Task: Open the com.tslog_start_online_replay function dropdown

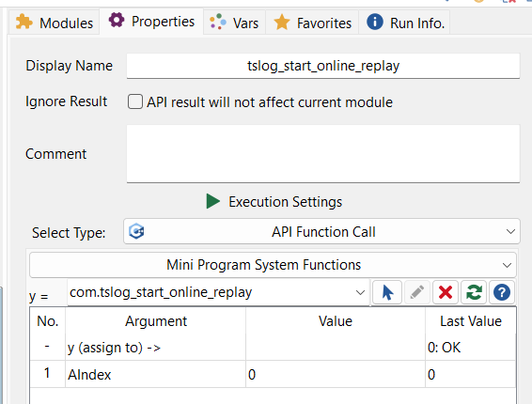Action: 218,292
